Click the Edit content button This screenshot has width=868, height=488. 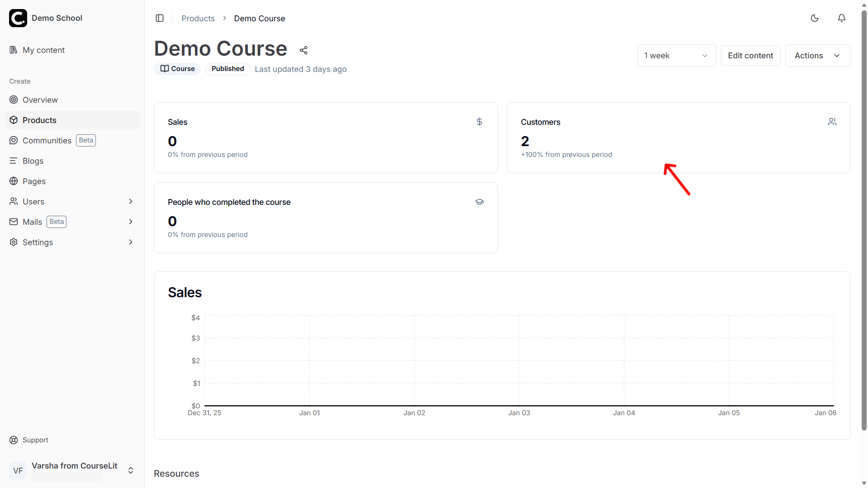click(750, 56)
